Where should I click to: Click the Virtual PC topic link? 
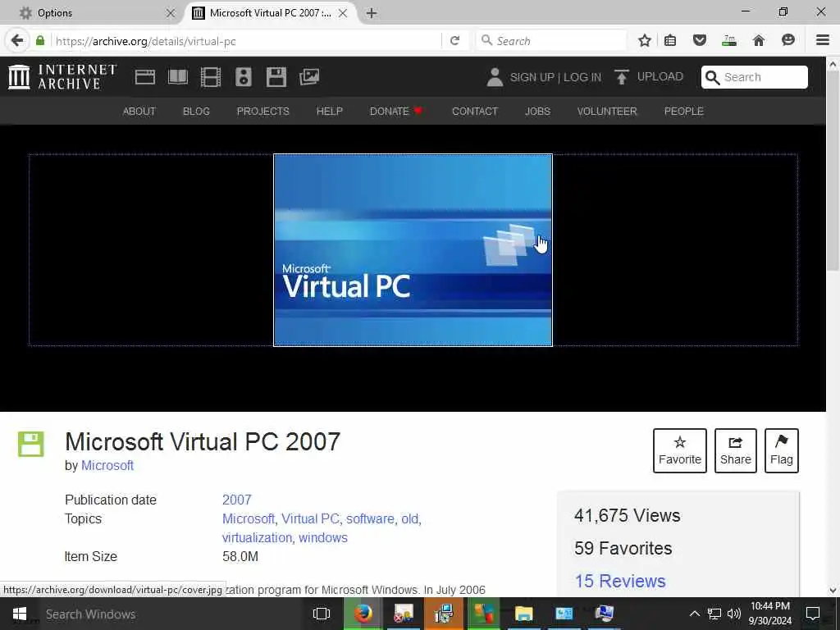pos(311,519)
